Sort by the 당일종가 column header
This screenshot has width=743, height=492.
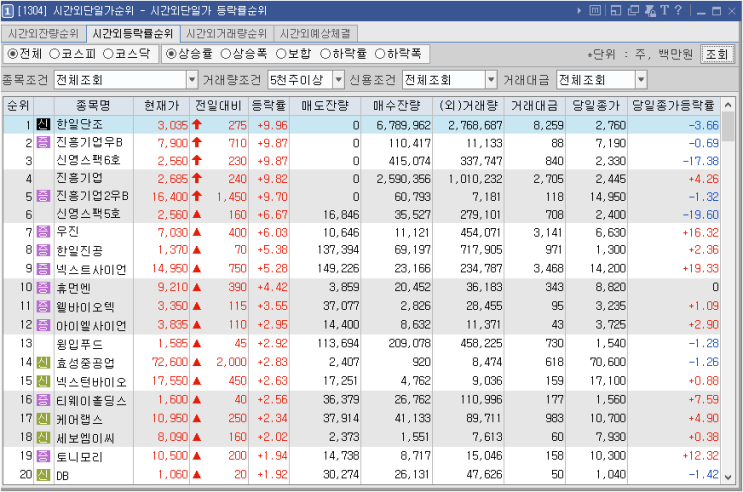[596, 106]
